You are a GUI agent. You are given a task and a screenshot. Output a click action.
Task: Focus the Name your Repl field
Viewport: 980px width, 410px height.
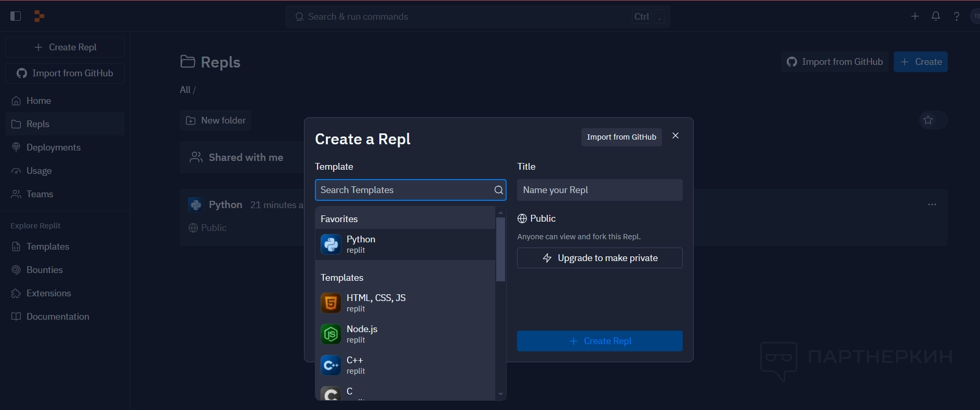600,190
